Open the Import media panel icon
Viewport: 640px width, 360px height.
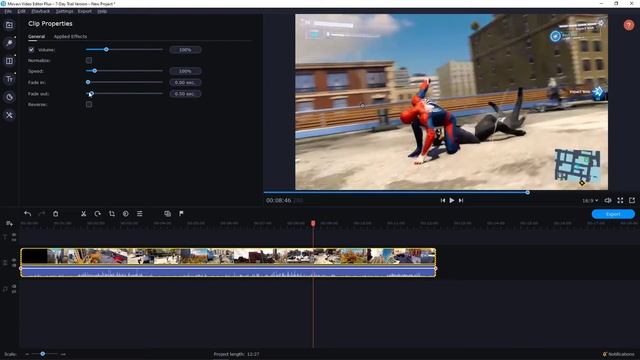point(9,25)
